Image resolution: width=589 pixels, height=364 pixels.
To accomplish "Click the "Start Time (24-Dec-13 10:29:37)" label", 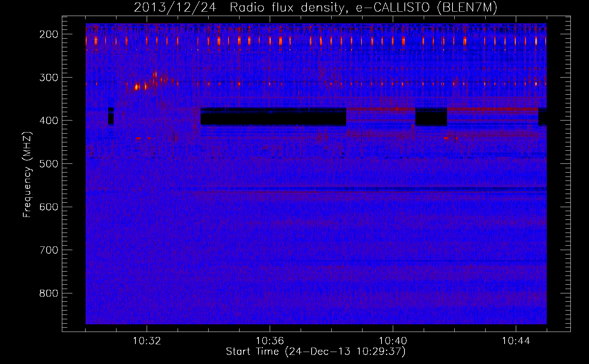I will pyautogui.click(x=316, y=352).
